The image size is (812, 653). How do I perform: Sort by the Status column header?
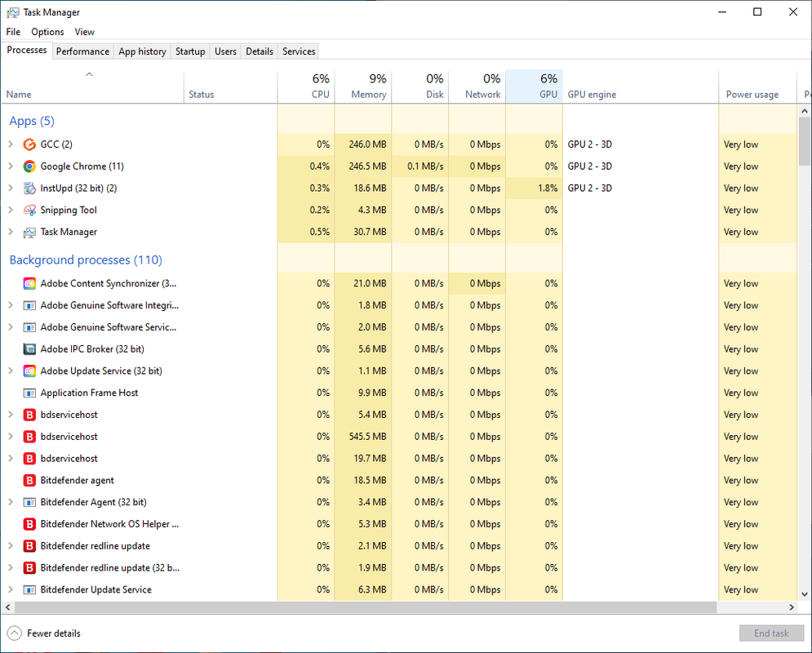[230, 87]
